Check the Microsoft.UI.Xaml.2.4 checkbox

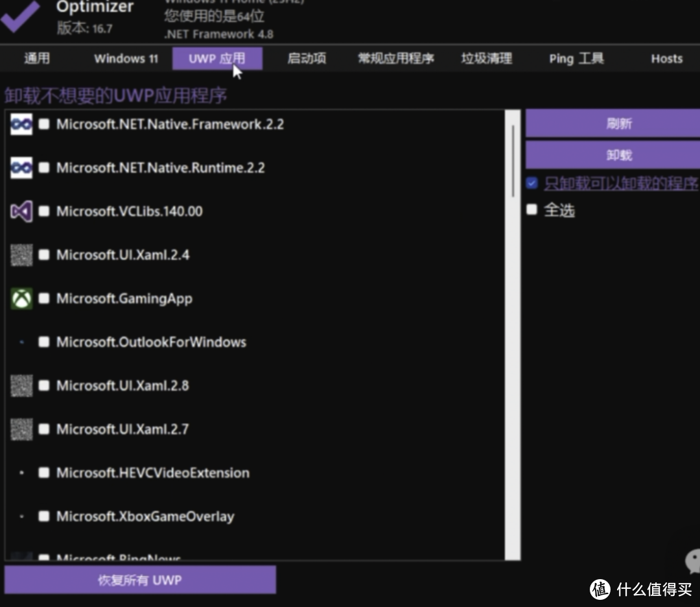pyautogui.click(x=44, y=255)
